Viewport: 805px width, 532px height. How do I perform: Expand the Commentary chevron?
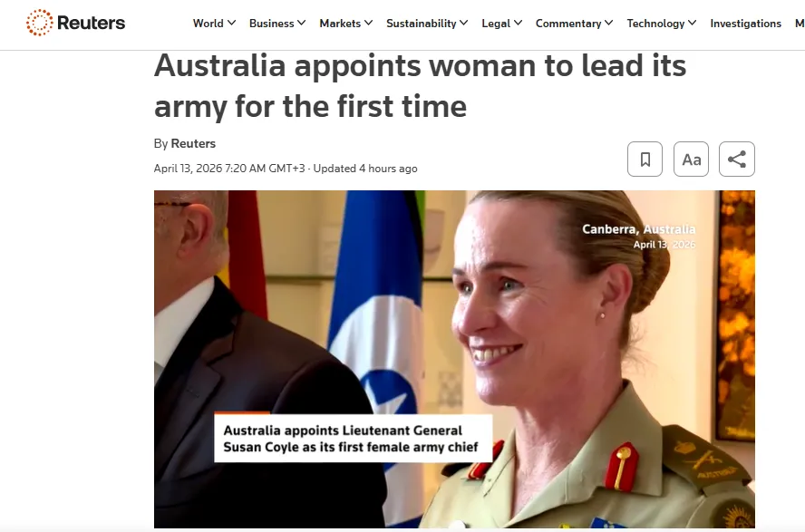click(608, 23)
